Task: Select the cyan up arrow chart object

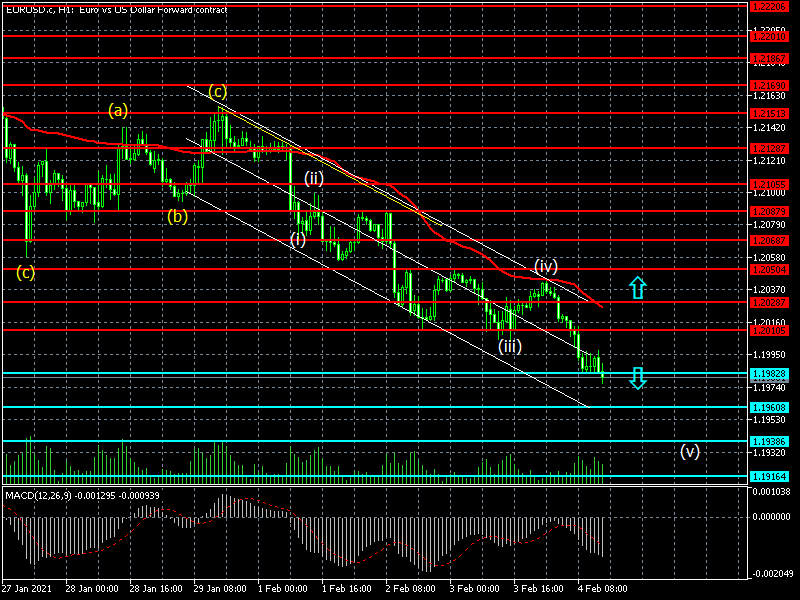Action: point(638,288)
